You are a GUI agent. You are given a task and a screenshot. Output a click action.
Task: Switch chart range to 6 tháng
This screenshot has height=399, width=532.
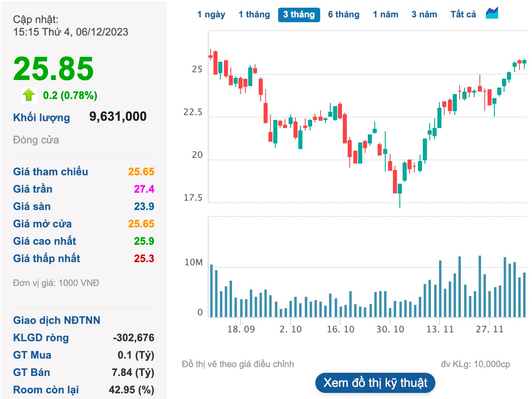coord(344,15)
